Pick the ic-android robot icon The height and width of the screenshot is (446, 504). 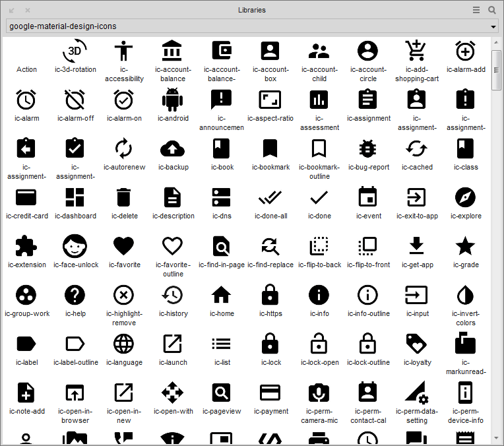pyautogui.click(x=173, y=100)
